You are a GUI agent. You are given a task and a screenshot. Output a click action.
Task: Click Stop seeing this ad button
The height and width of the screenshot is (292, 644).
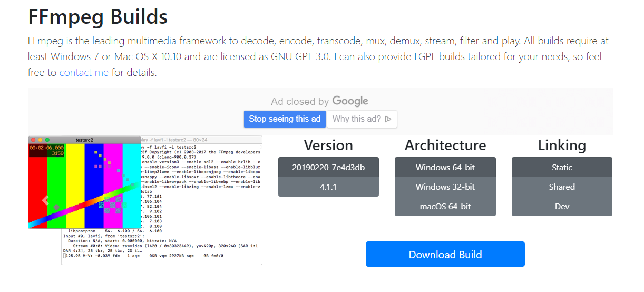[285, 119]
